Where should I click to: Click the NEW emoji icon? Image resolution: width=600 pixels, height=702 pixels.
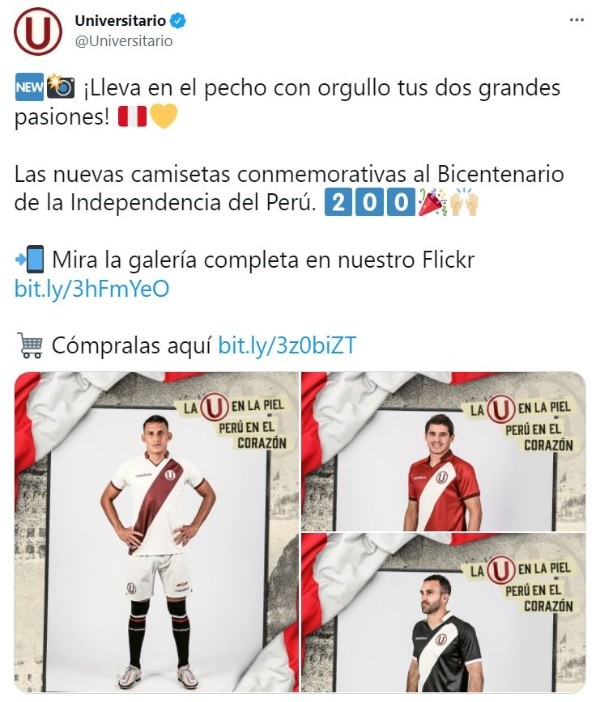tap(29, 87)
